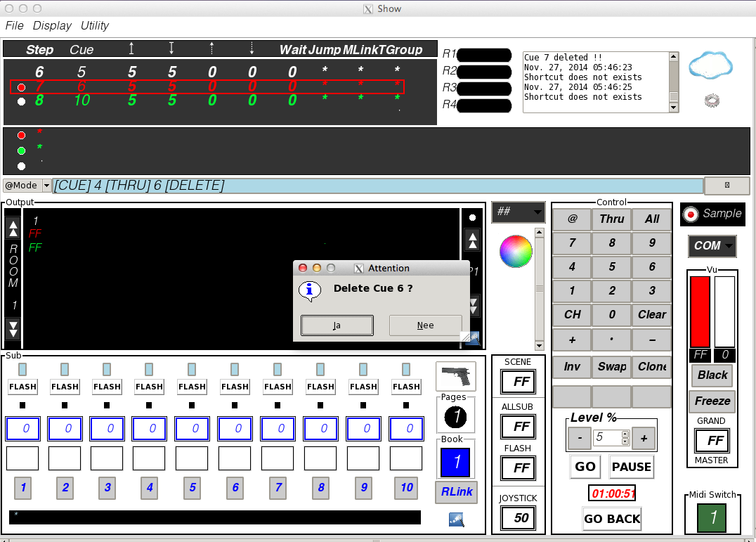Open the color wheel picker
Screen dimensions: 756x542
point(516,252)
